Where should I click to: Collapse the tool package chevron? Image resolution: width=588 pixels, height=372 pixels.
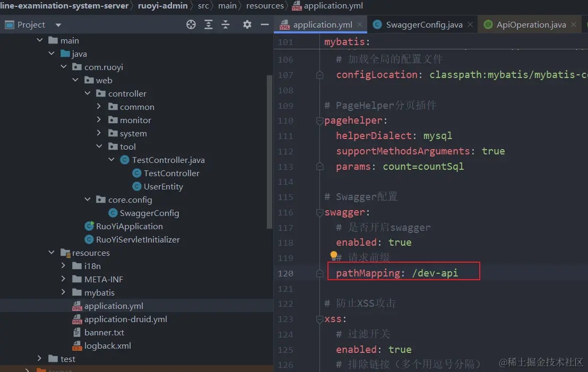pyautogui.click(x=99, y=146)
